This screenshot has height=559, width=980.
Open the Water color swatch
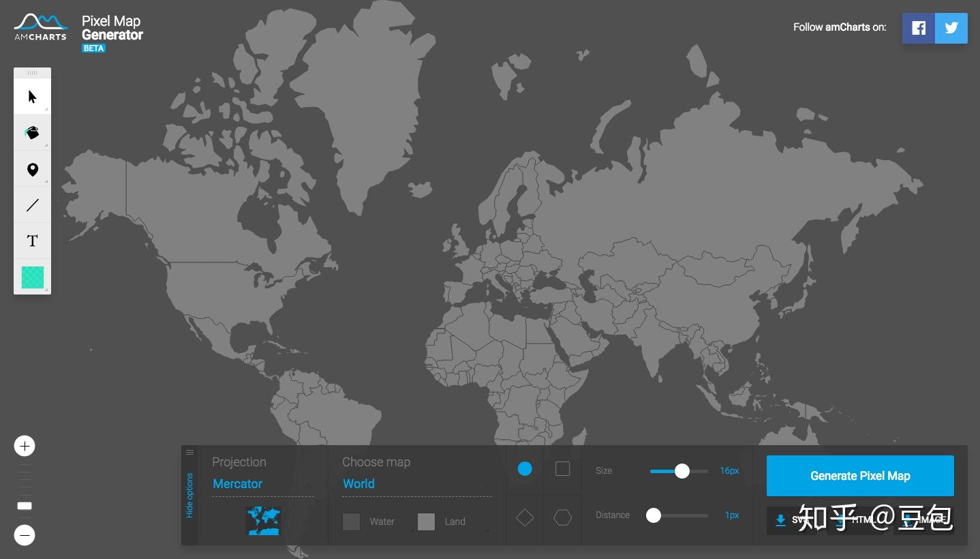(x=352, y=522)
